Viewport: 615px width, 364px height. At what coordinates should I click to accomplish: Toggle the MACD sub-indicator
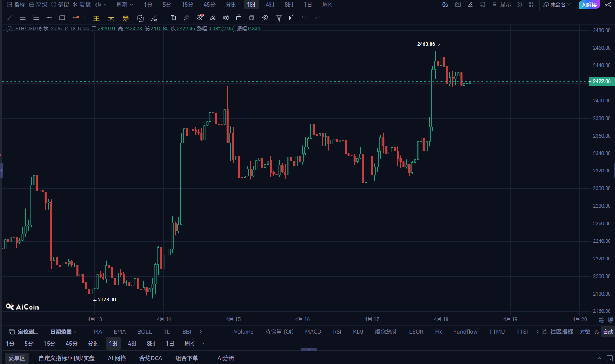click(313, 332)
